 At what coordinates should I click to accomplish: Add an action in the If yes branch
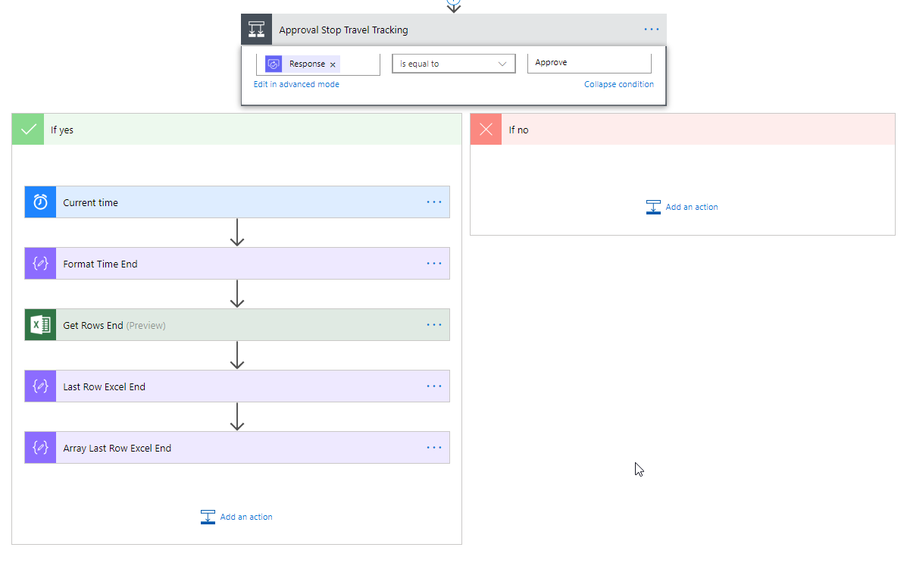(x=237, y=517)
